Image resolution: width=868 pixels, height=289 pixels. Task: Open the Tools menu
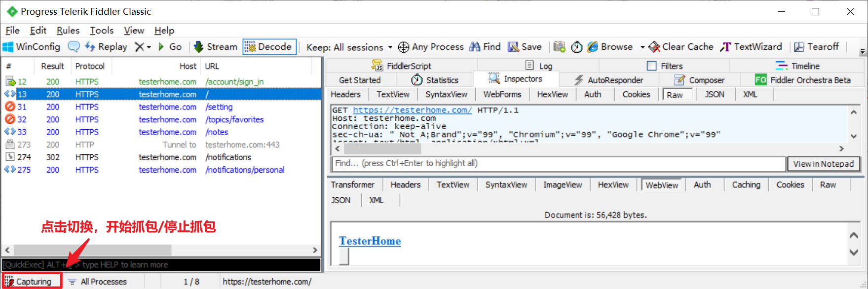pyautogui.click(x=102, y=31)
